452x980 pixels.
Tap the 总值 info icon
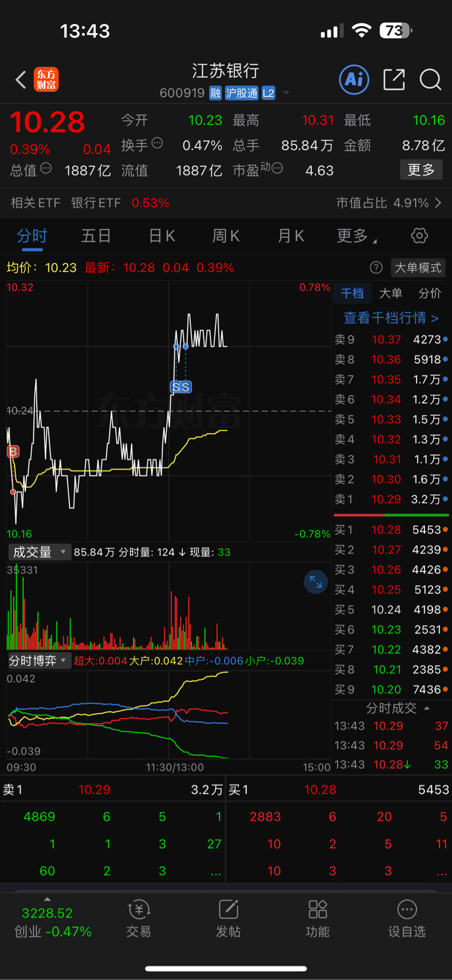pos(46,168)
